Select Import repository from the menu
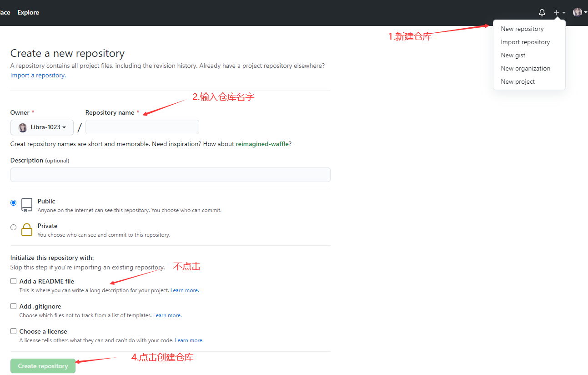 click(525, 42)
